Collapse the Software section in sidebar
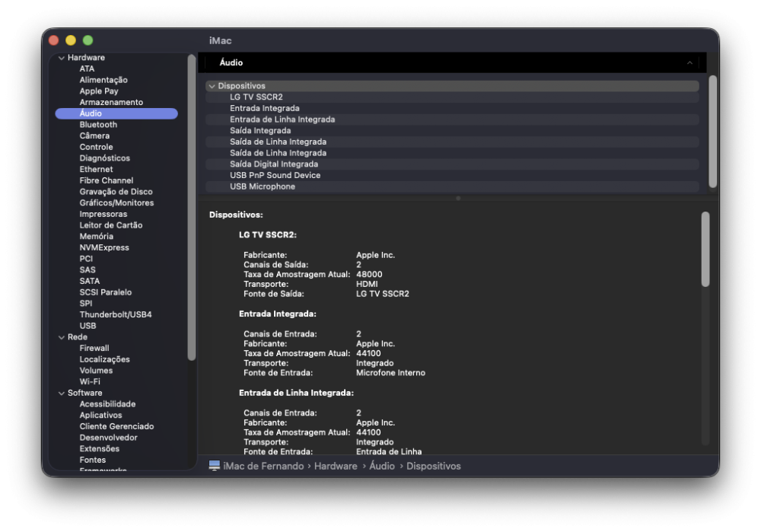 [62, 393]
